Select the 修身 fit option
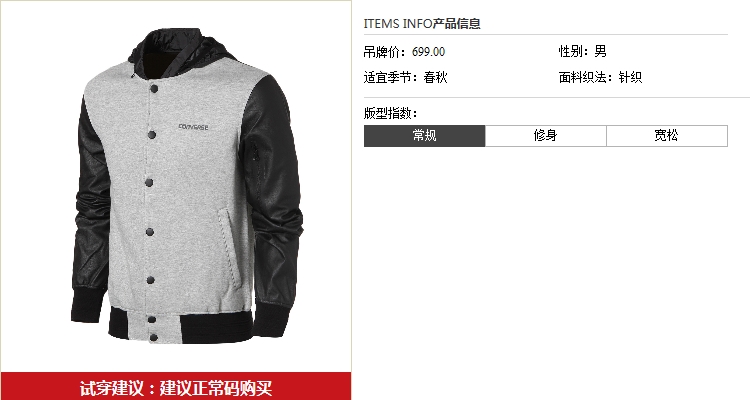 coord(546,136)
